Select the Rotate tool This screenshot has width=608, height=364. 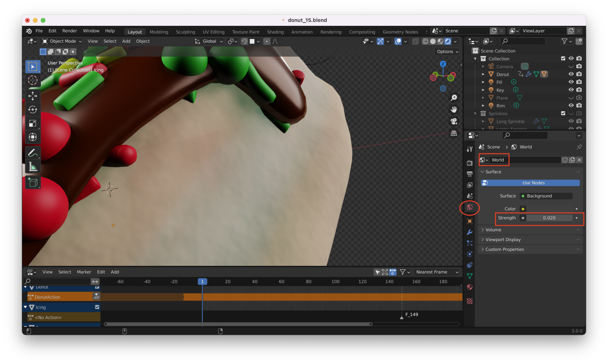coord(33,110)
